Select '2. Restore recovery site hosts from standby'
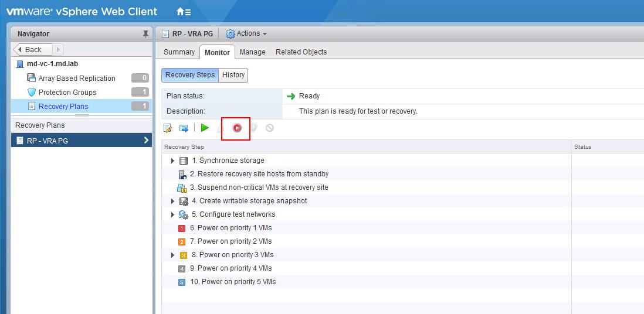Viewport: 644px width, 314px height. pos(259,174)
